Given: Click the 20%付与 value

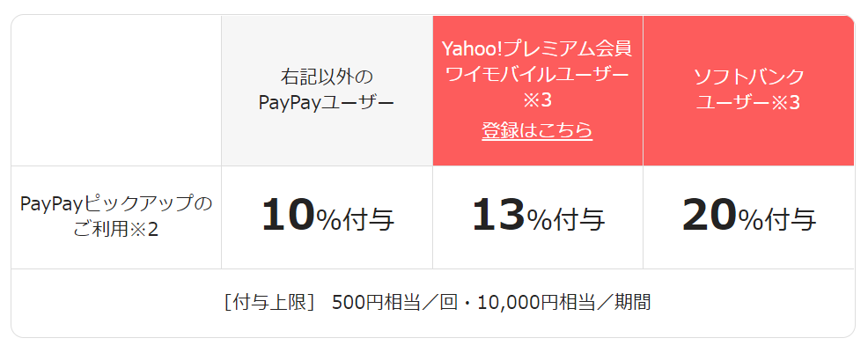Looking at the screenshot, I should pyautogui.click(x=748, y=217).
